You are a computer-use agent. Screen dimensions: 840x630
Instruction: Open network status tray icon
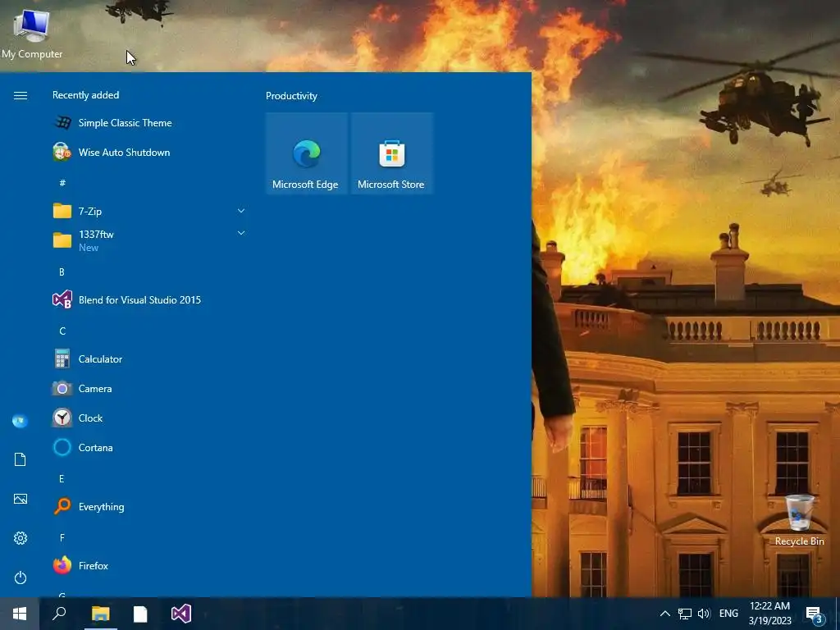pyautogui.click(x=685, y=614)
